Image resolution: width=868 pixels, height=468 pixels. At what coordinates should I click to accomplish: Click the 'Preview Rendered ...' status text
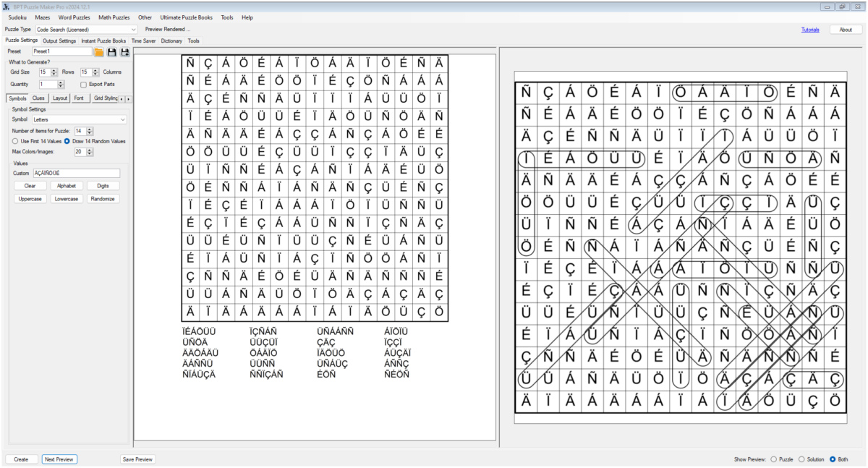(168, 30)
